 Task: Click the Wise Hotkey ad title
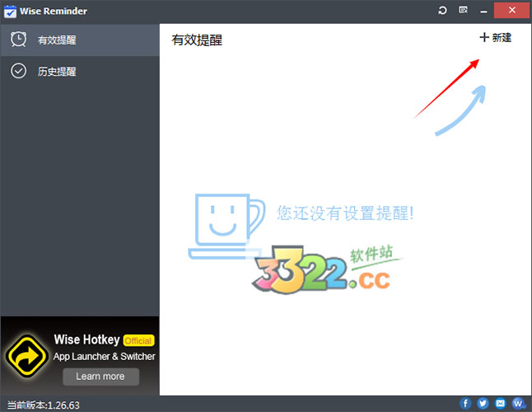tap(86, 339)
